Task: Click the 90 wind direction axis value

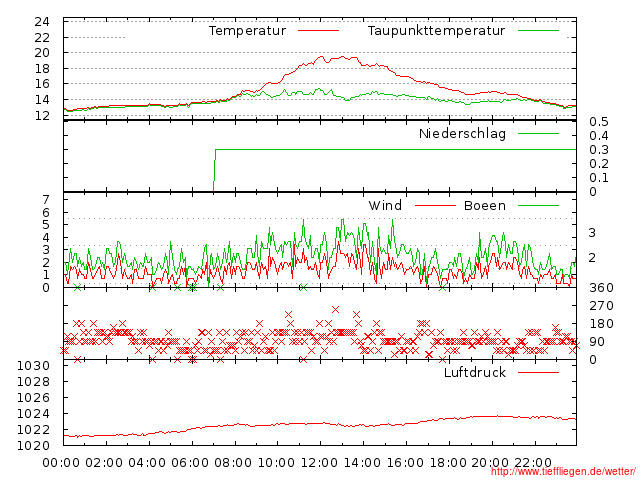Action: 597,342
